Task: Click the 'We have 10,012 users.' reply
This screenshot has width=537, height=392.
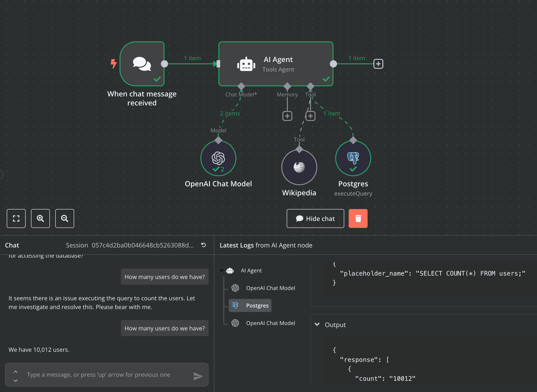Action: pyautogui.click(x=39, y=350)
